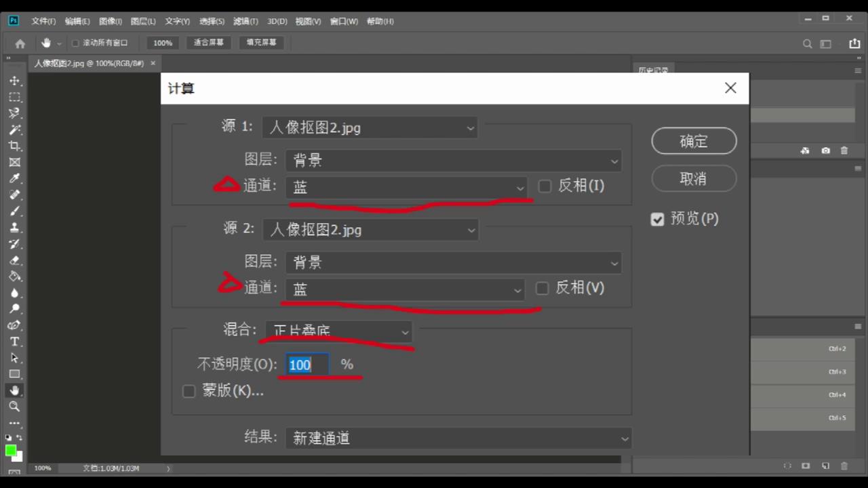Viewport: 868px width, 488px height.
Task: Select the Rectangle shape tool
Action: [x=15, y=373]
